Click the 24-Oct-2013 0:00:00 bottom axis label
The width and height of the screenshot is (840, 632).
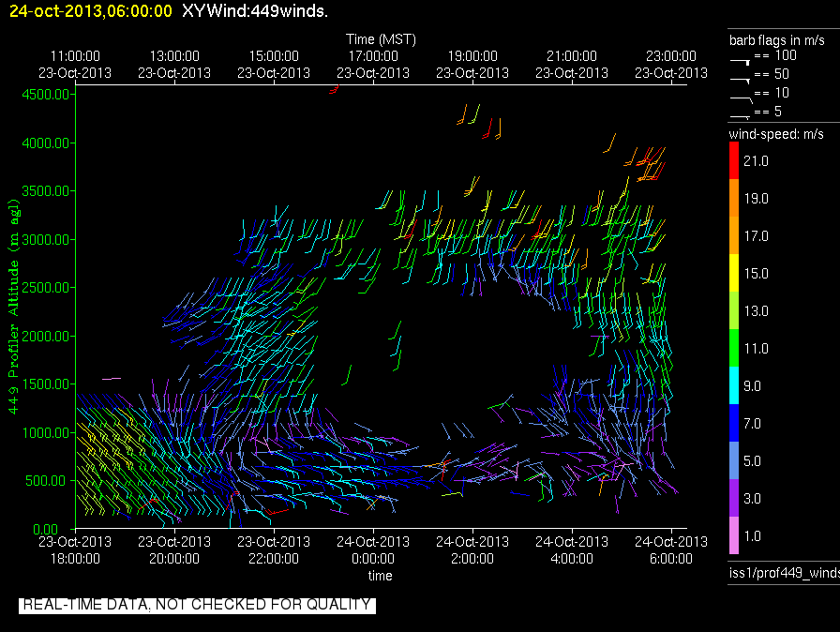(x=373, y=550)
